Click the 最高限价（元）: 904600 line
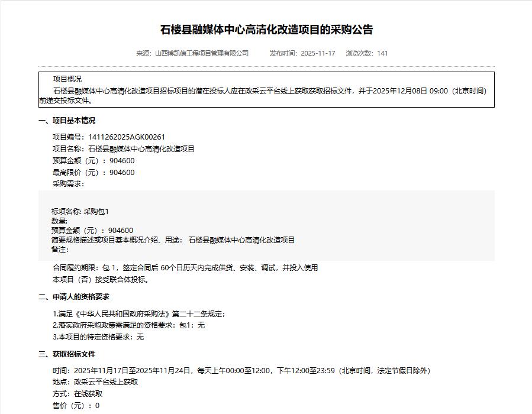This screenshot has width=532, height=414. coord(93,173)
